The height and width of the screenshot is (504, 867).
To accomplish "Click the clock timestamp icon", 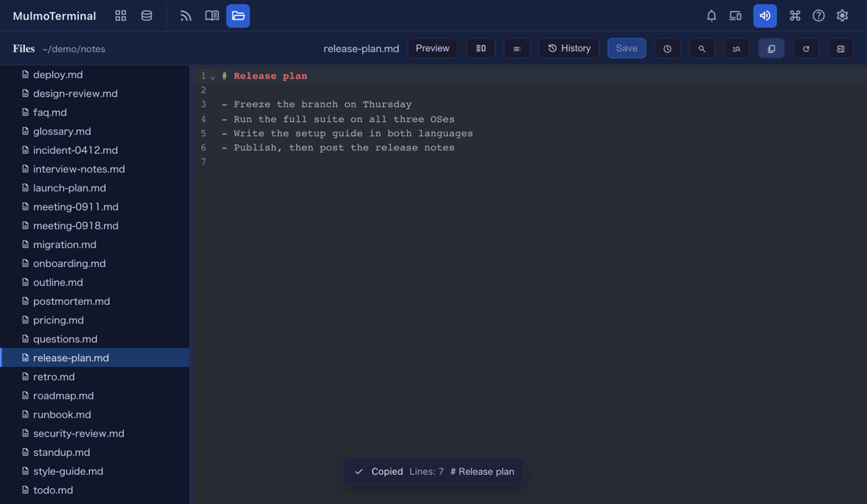I will [668, 49].
